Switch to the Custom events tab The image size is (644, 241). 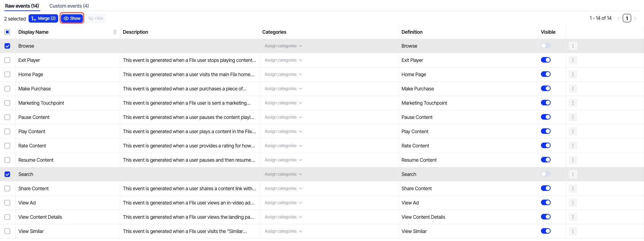point(69,6)
